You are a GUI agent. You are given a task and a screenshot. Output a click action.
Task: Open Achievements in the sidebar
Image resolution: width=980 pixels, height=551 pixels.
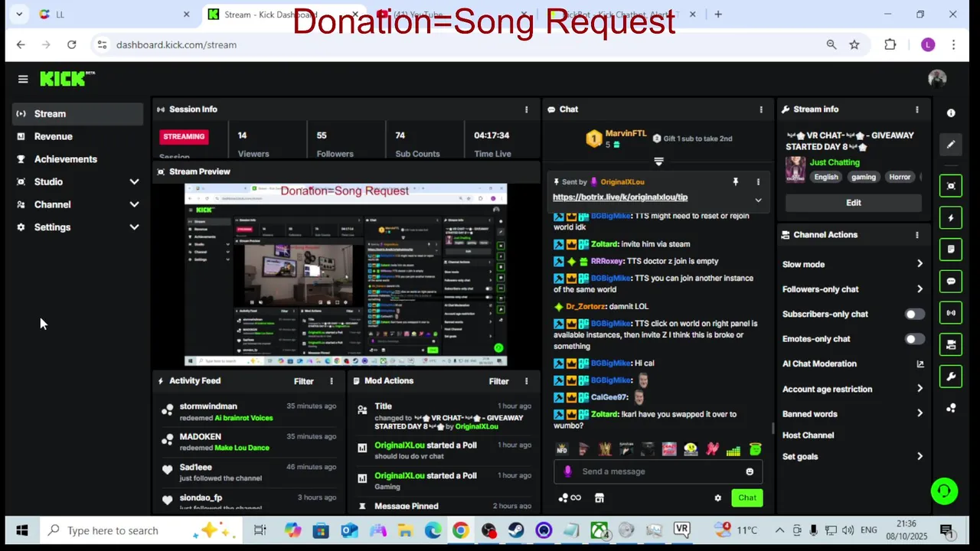click(x=77, y=159)
